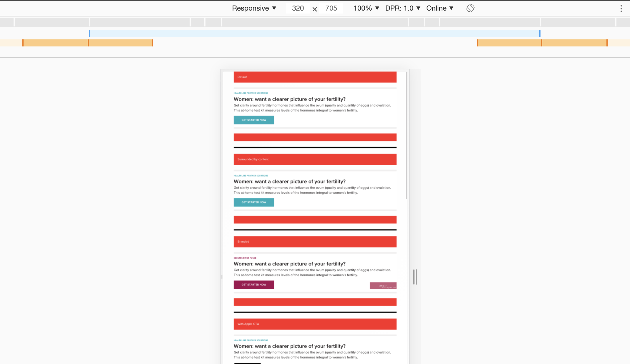Open the DPR: 1.0 dropdown

click(x=403, y=8)
